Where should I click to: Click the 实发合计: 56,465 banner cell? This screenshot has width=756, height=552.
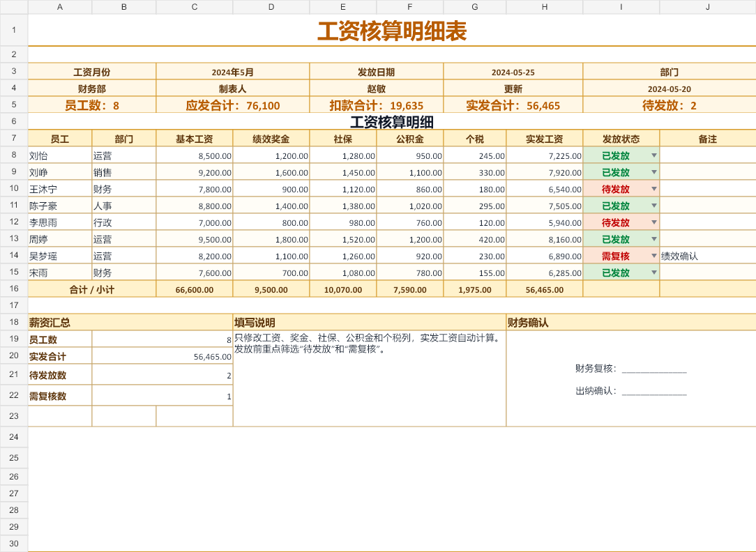click(x=513, y=105)
